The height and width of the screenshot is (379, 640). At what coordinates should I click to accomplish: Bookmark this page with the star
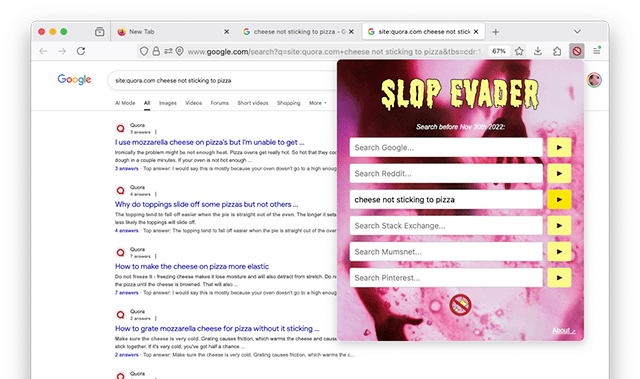click(x=519, y=51)
